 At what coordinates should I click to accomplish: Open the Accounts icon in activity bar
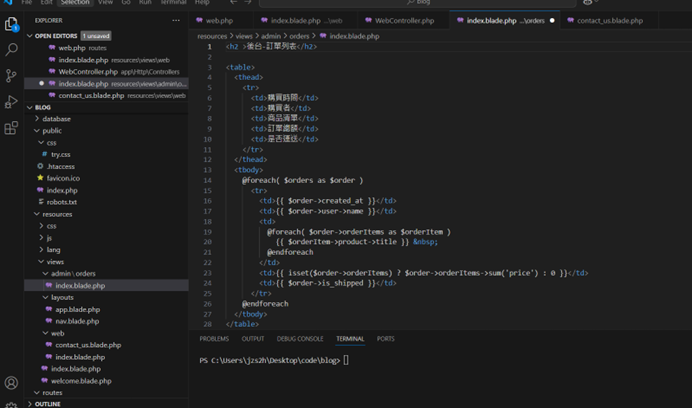[11, 382]
